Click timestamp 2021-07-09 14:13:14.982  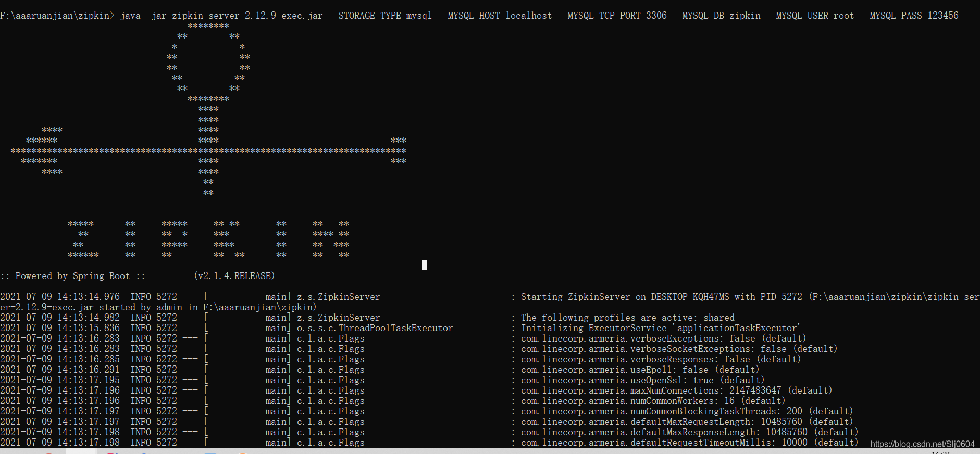click(x=60, y=318)
